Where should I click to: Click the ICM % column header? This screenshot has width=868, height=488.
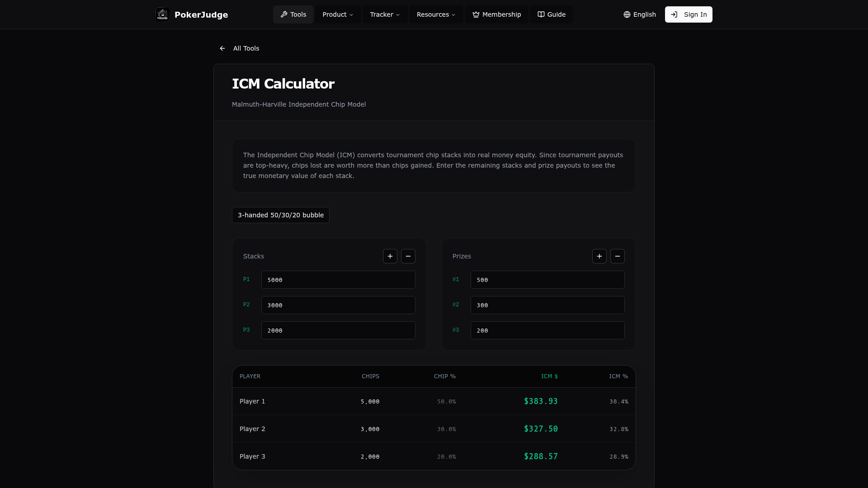618,376
